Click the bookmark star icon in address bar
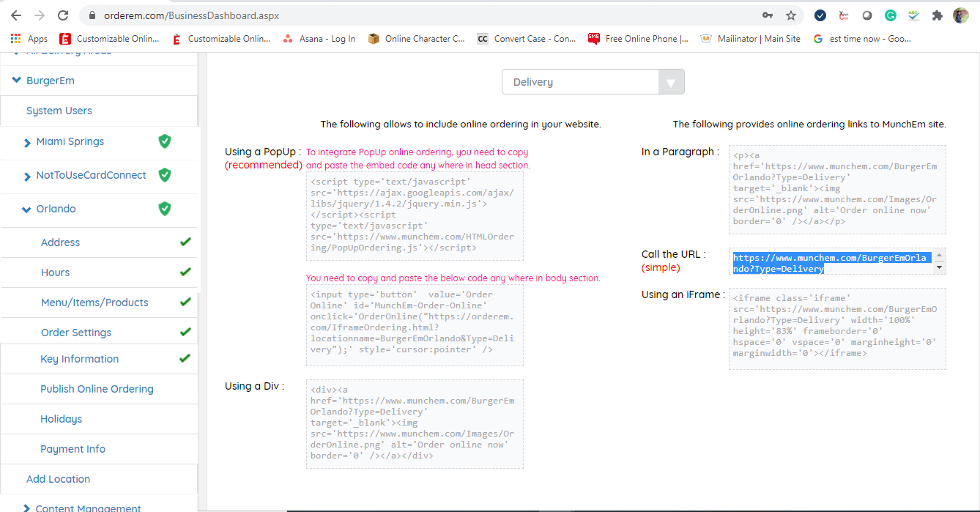 pos(791,15)
